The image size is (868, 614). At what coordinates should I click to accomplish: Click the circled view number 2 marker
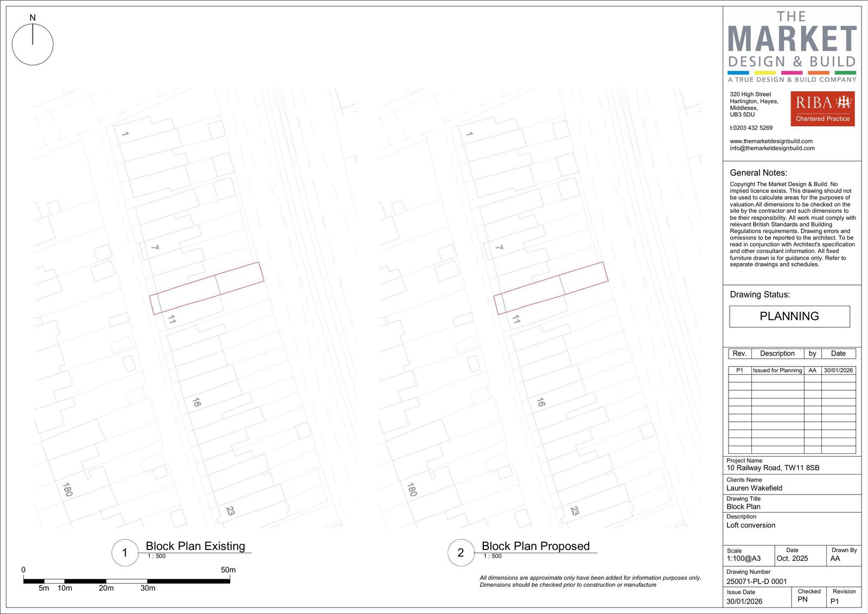(x=461, y=553)
